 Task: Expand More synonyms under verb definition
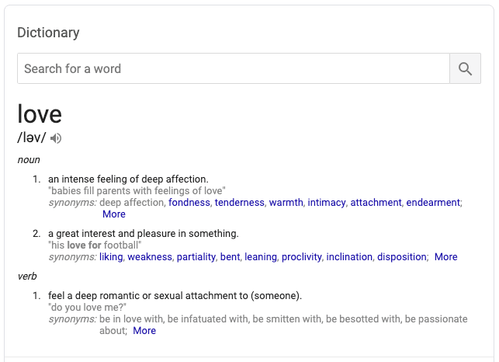click(144, 330)
